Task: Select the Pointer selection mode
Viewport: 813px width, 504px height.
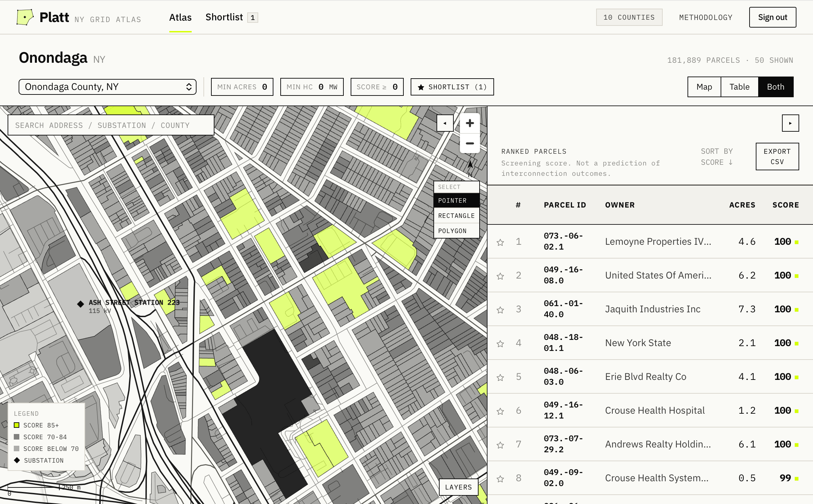Action: click(456, 201)
